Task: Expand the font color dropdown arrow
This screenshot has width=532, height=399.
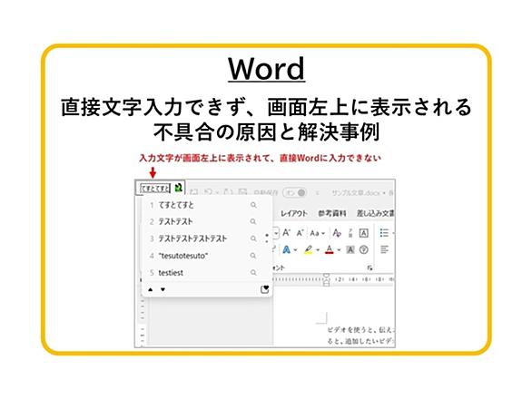Action: coord(339,250)
